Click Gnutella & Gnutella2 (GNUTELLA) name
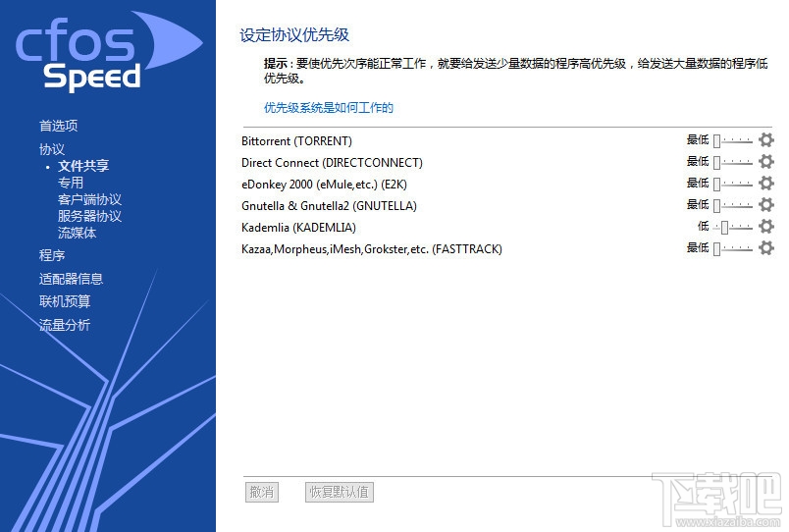The height and width of the screenshot is (532, 789). pos(329,206)
